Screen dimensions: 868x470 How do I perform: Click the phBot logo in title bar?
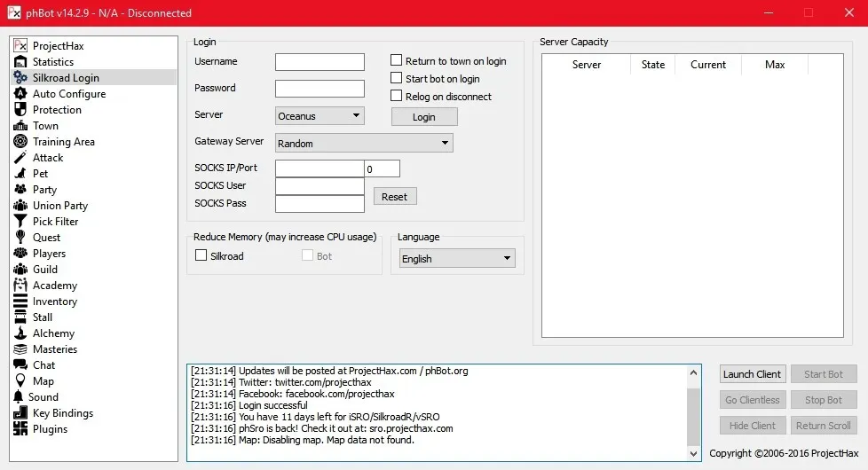point(14,12)
